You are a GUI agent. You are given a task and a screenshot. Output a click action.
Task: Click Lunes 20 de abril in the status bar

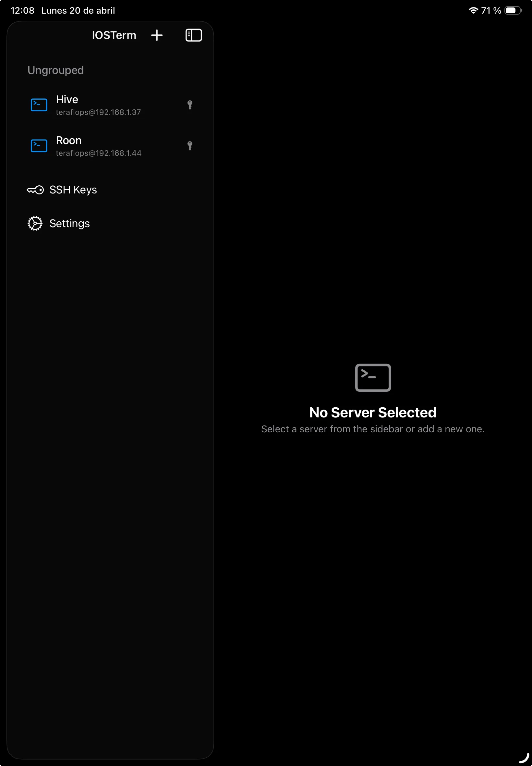[78, 10]
